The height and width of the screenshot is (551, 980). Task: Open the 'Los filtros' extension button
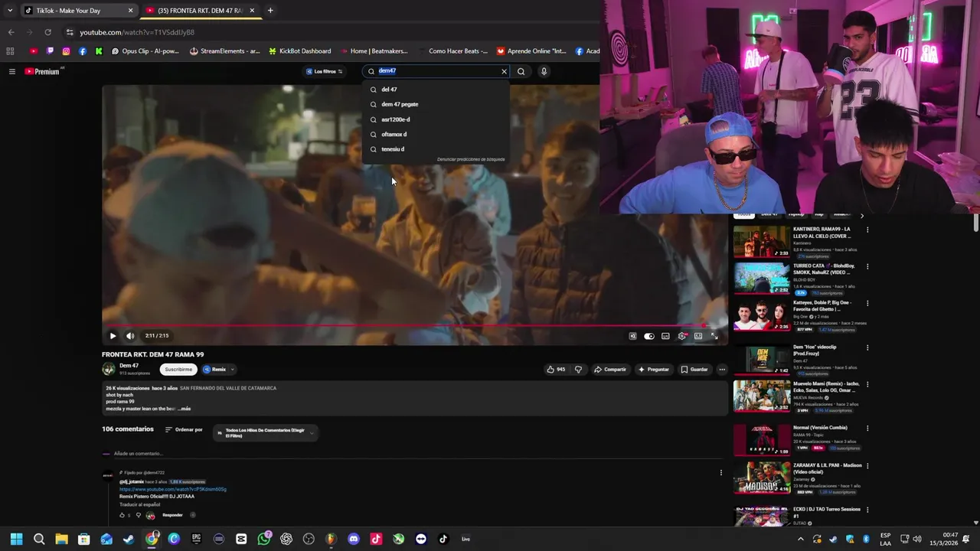(325, 71)
